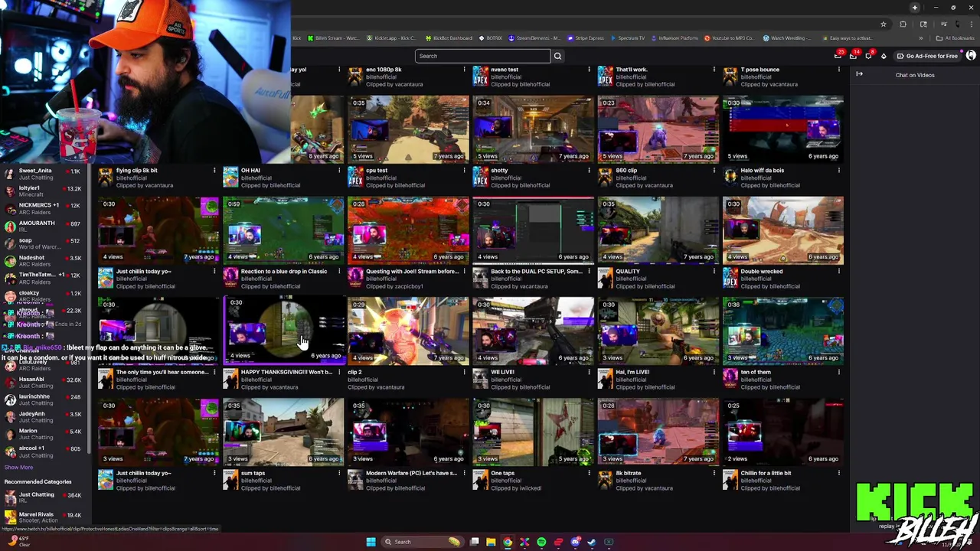Screen dimensions: 980x551
Task: Open Task View on taskbar
Action: coord(475,542)
